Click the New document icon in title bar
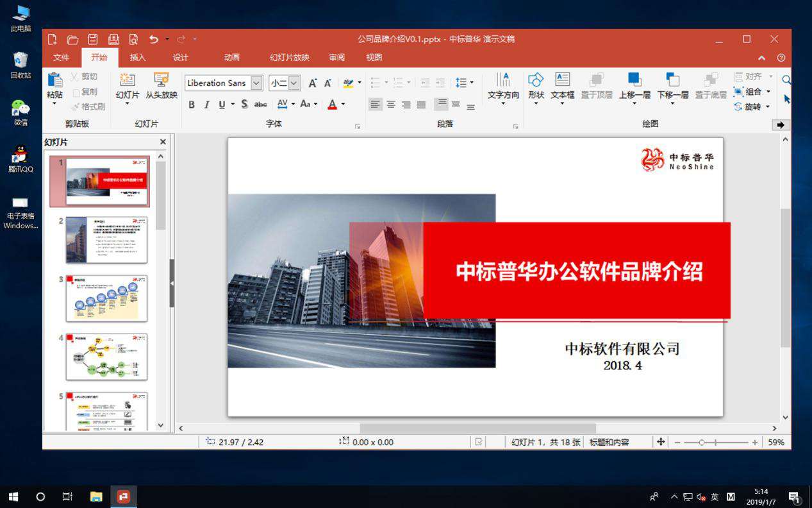812x508 pixels. click(53, 39)
